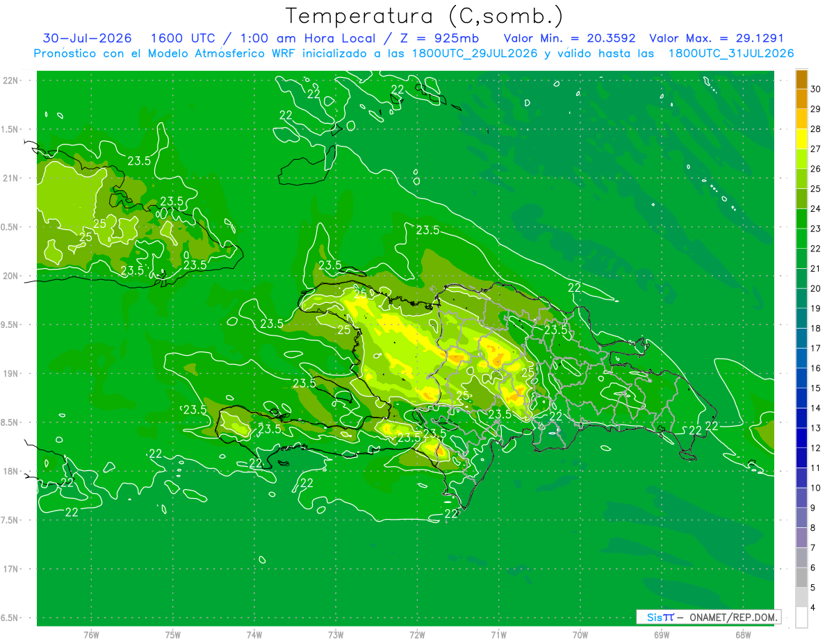
Task: Pick the teal swatch between 18 and 19
Action: tap(801, 319)
